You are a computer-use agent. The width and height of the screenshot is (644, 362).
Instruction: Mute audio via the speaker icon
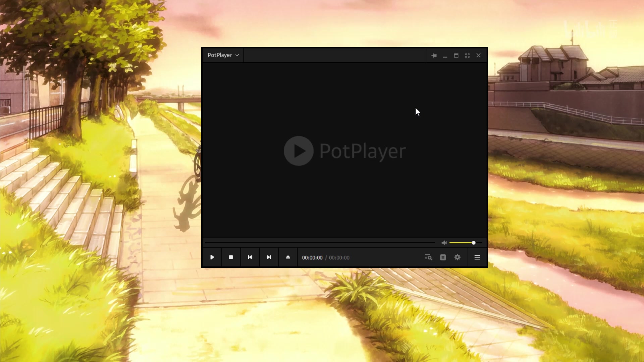tap(444, 243)
